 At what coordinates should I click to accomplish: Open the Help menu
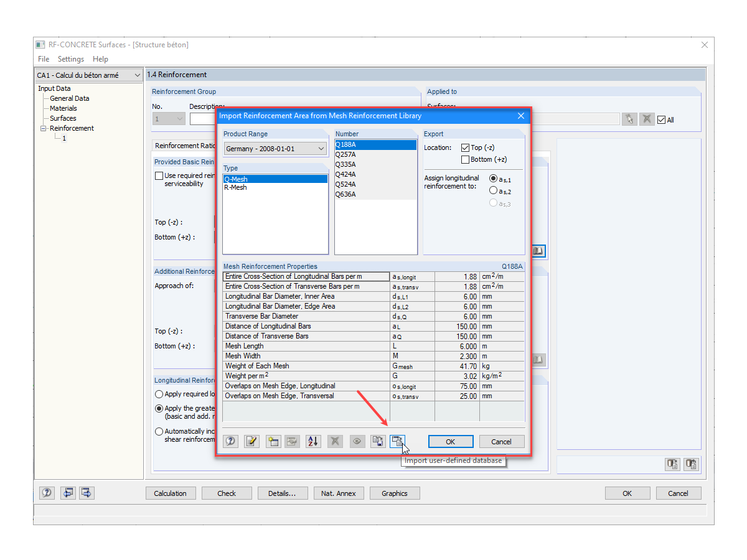click(100, 59)
